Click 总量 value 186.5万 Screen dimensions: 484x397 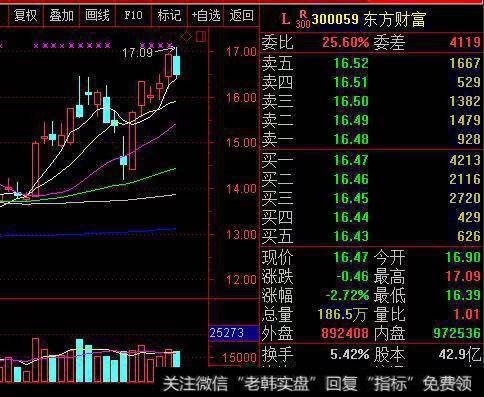tap(343, 314)
